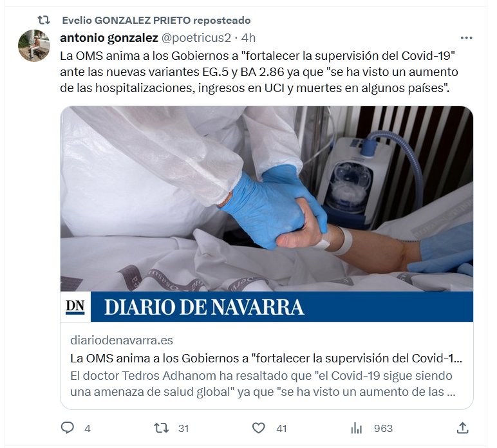Click the tweet text about variantes EG.5
497x448 pixels.
[x=259, y=72]
